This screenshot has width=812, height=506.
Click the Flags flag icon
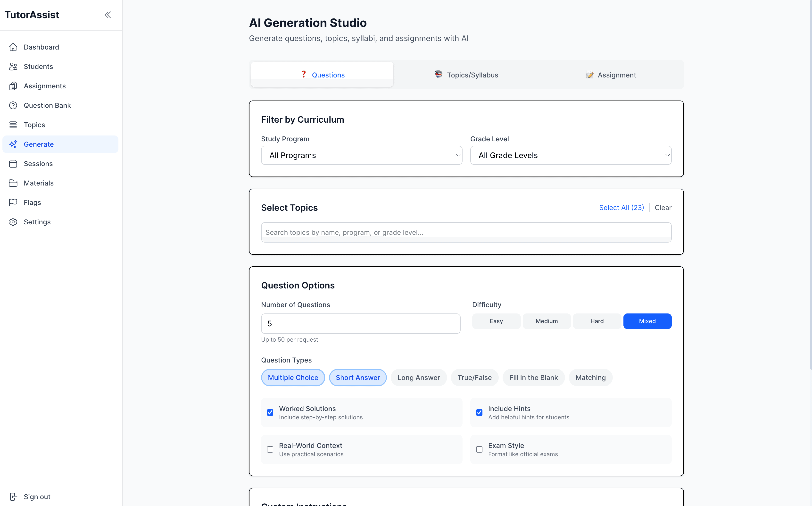click(13, 202)
